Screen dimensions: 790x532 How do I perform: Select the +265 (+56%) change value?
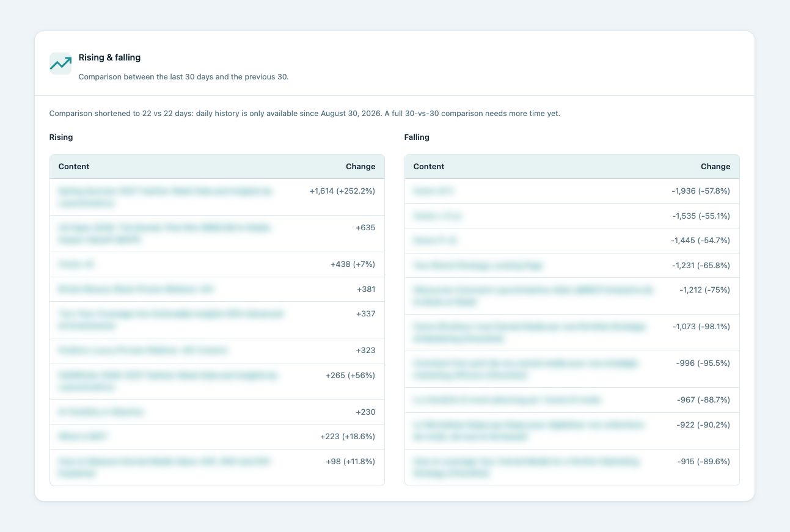coord(350,376)
